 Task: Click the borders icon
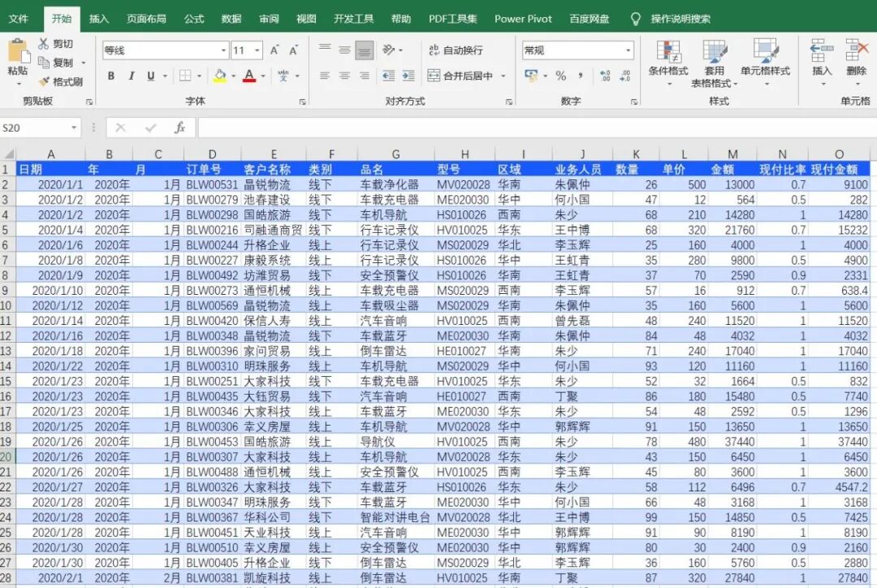184,76
